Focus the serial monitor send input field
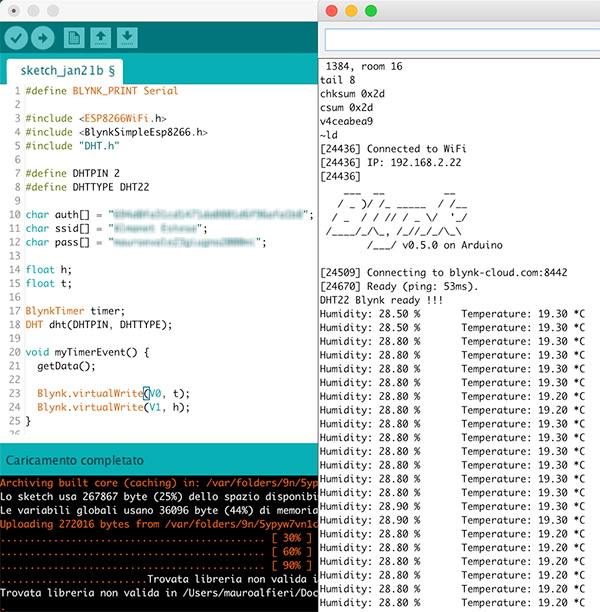 coord(460,40)
